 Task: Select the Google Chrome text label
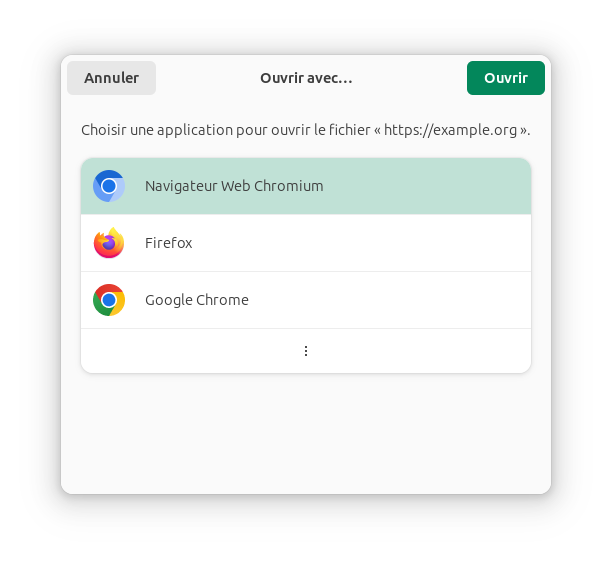click(x=197, y=300)
